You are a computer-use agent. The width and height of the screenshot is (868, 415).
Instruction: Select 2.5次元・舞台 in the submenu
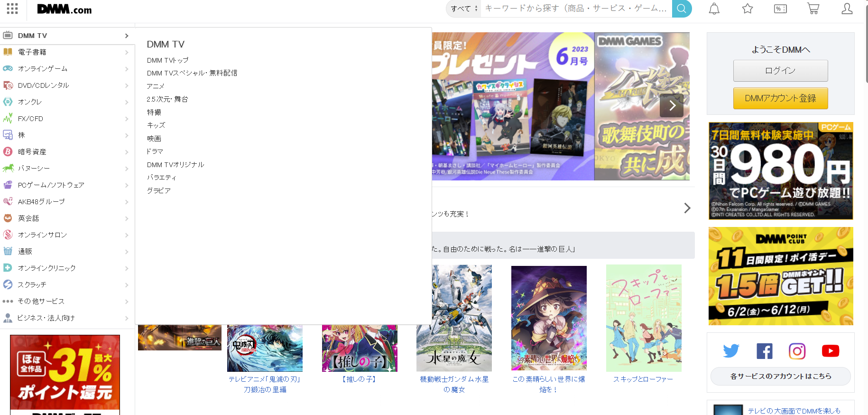[x=167, y=99]
